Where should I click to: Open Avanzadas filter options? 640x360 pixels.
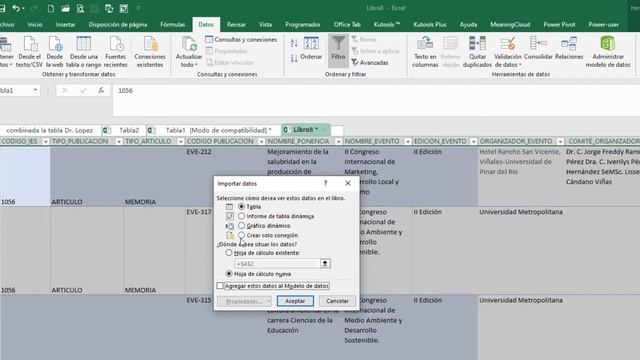click(370, 62)
